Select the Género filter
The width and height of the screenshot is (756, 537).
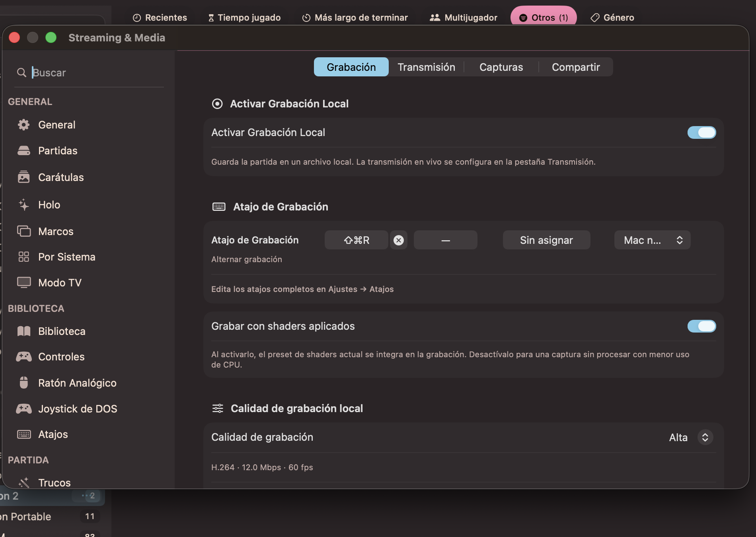tap(613, 18)
